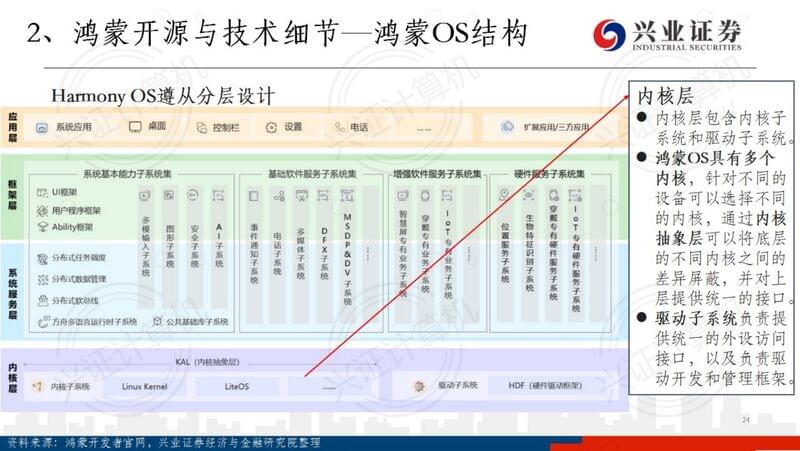
Task: Click the vertical 应用层 layer label
Action: pyautogui.click(x=13, y=128)
